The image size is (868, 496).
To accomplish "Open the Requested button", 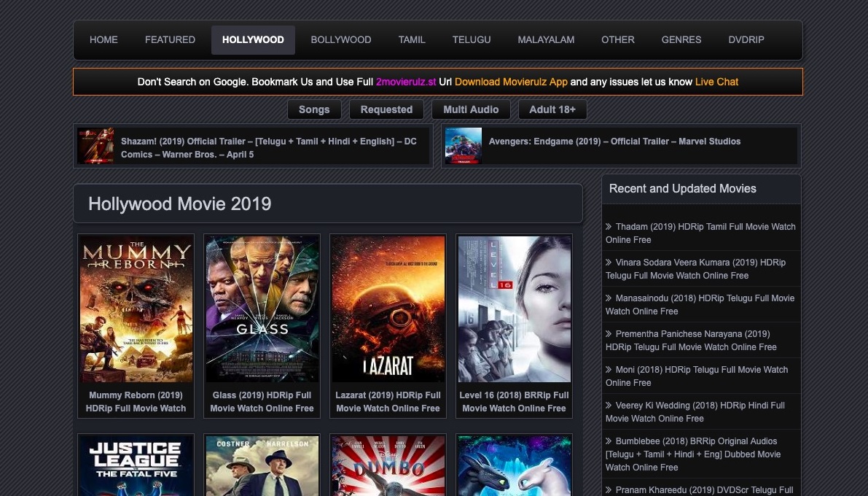I will [x=386, y=109].
